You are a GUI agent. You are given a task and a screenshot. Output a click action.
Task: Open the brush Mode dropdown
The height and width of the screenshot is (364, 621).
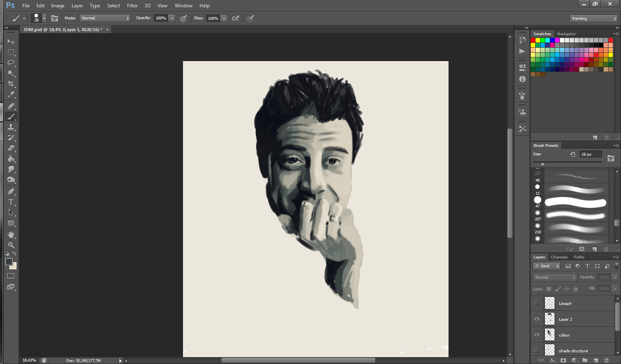click(105, 18)
